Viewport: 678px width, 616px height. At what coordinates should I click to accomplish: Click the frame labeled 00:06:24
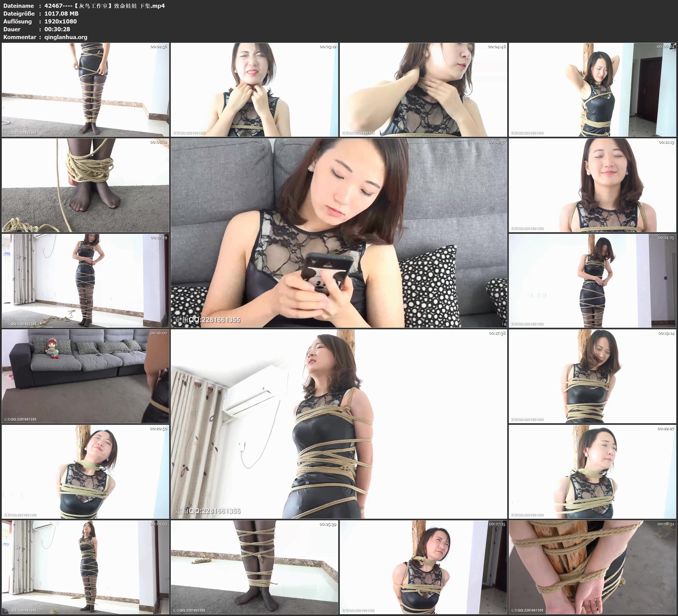pyautogui.click(x=592, y=90)
